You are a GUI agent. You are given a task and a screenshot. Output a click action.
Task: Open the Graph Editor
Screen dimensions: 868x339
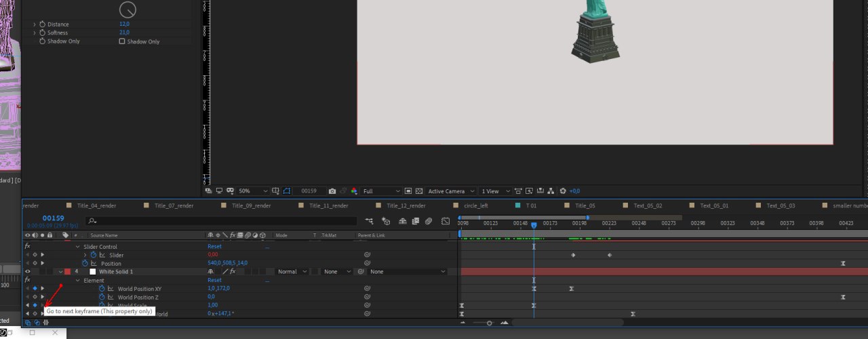click(x=446, y=221)
